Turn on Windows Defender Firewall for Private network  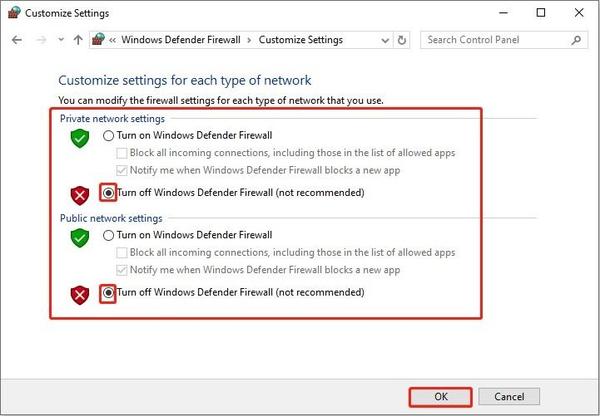click(110, 135)
